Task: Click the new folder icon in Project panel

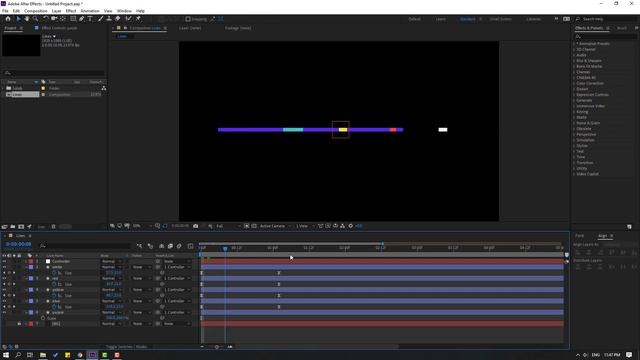Action: point(13,227)
